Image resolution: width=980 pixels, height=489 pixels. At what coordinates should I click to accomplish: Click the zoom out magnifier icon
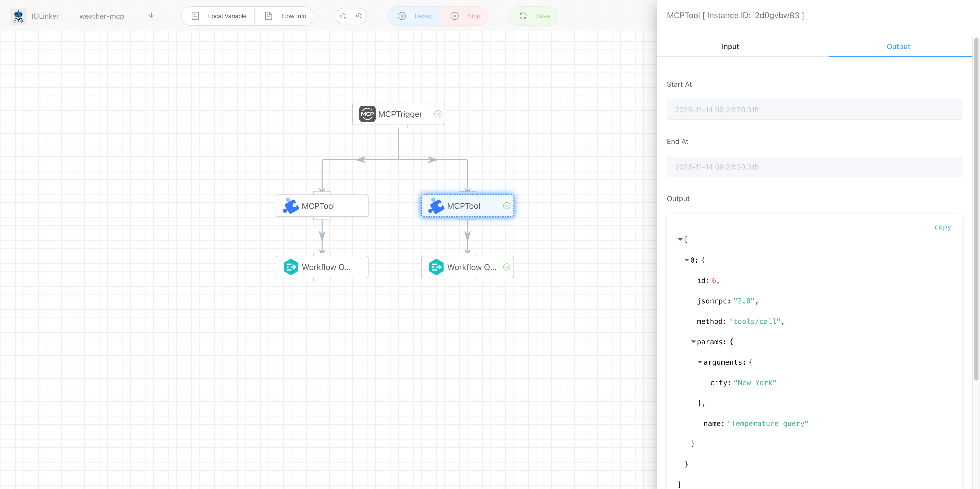[343, 16]
